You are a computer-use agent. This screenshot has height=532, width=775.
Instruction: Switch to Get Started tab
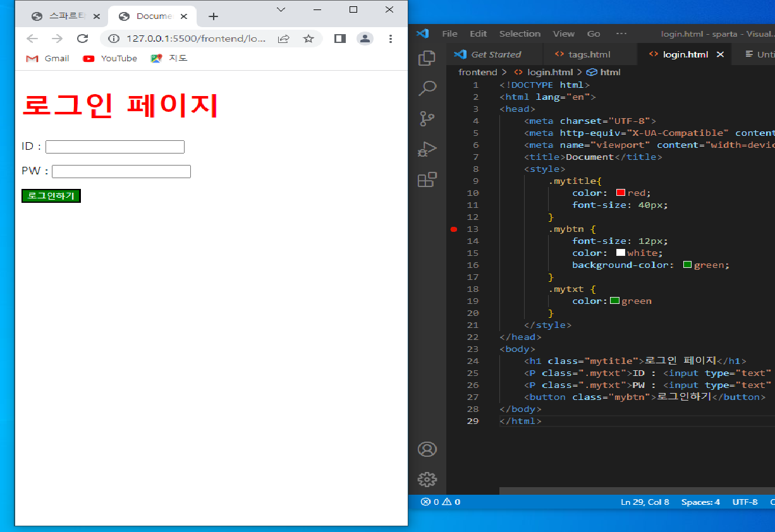(494, 54)
